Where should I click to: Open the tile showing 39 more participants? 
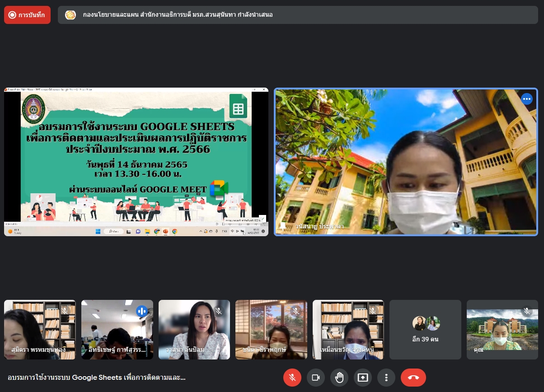425,330
